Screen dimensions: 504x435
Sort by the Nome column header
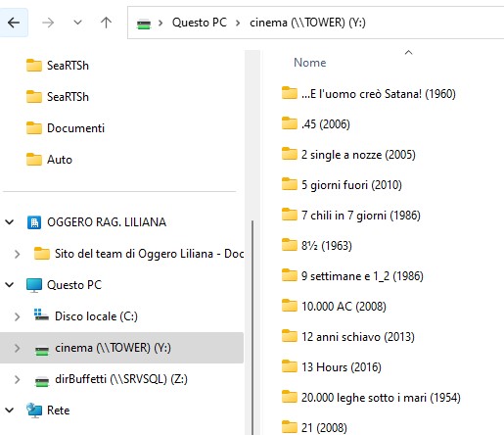click(x=309, y=63)
